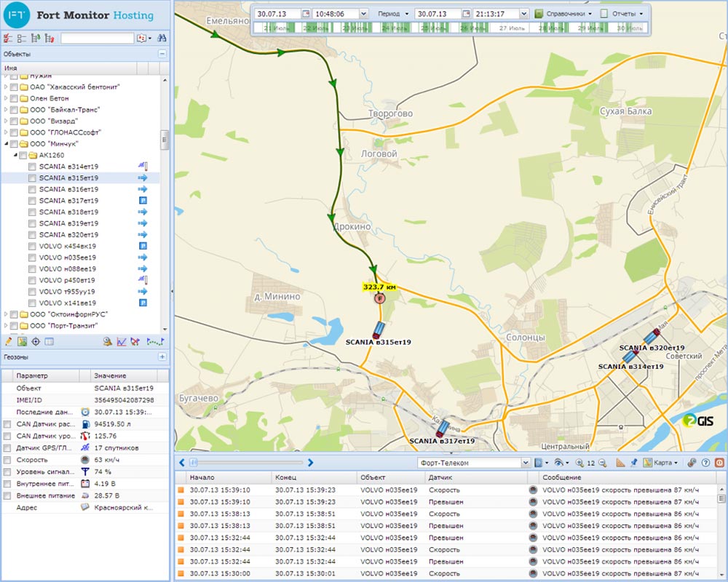Click the zoom out magnifier icon
The height and width of the screenshot is (582, 728).
click(602, 463)
